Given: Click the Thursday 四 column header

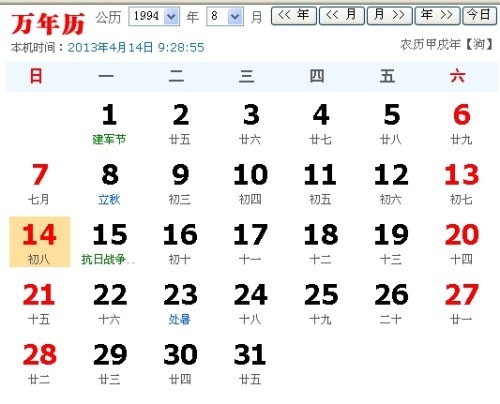Looking at the screenshot, I should (x=317, y=76).
